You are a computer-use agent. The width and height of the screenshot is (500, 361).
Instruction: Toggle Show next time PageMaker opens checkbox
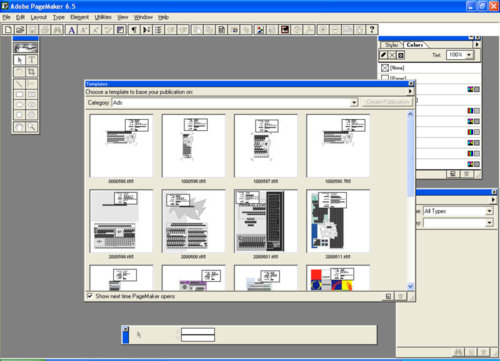tap(90, 296)
